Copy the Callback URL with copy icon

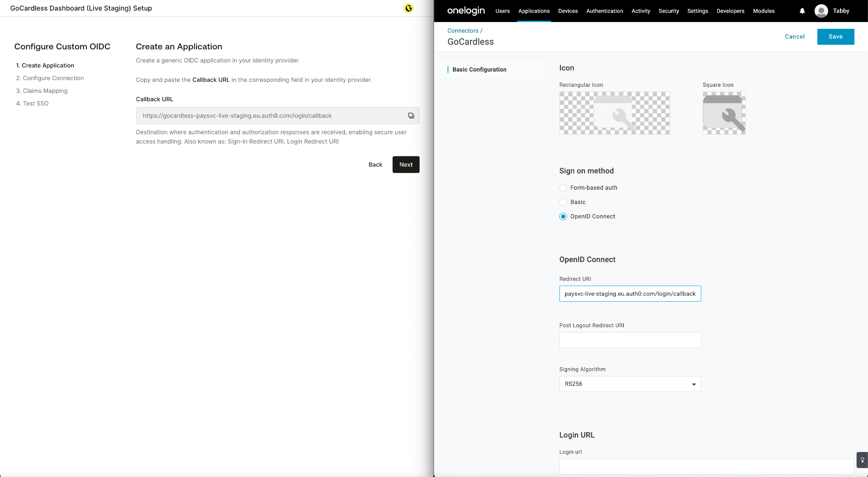411,116
